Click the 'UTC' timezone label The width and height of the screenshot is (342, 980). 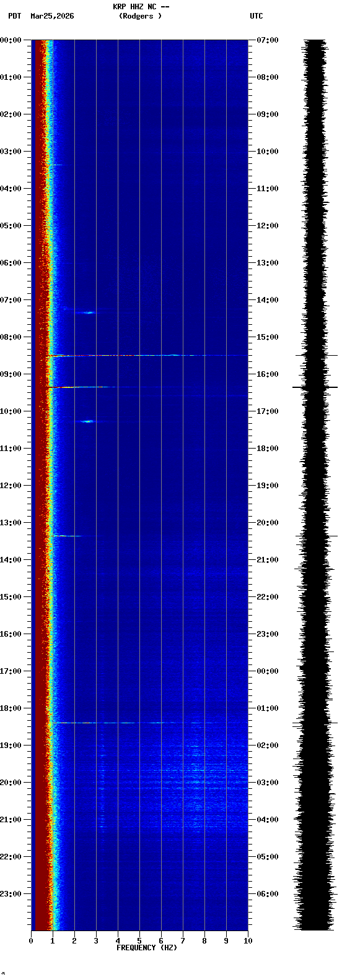(x=256, y=16)
